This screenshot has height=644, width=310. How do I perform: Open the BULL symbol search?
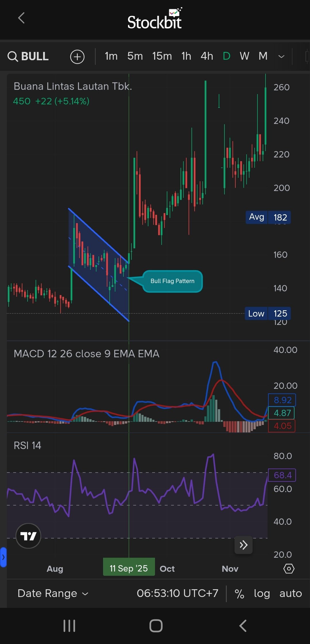tap(28, 56)
